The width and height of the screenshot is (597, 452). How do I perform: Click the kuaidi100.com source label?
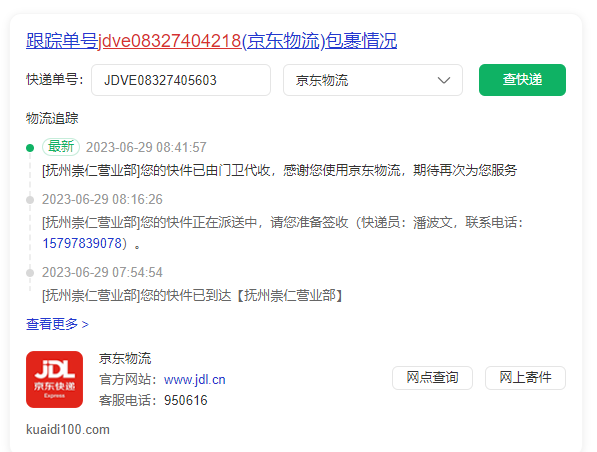tap(68, 430)
